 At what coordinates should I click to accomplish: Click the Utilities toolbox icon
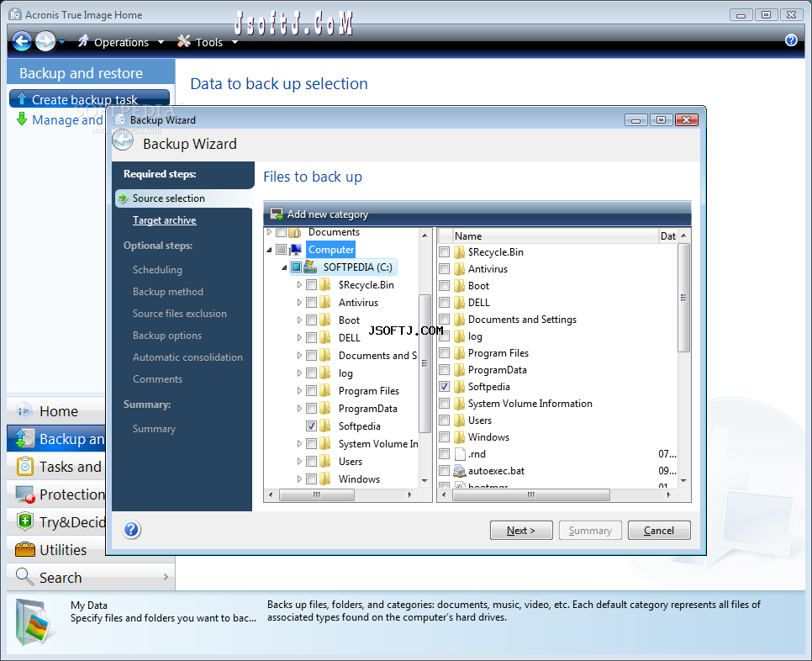point(25,549)
